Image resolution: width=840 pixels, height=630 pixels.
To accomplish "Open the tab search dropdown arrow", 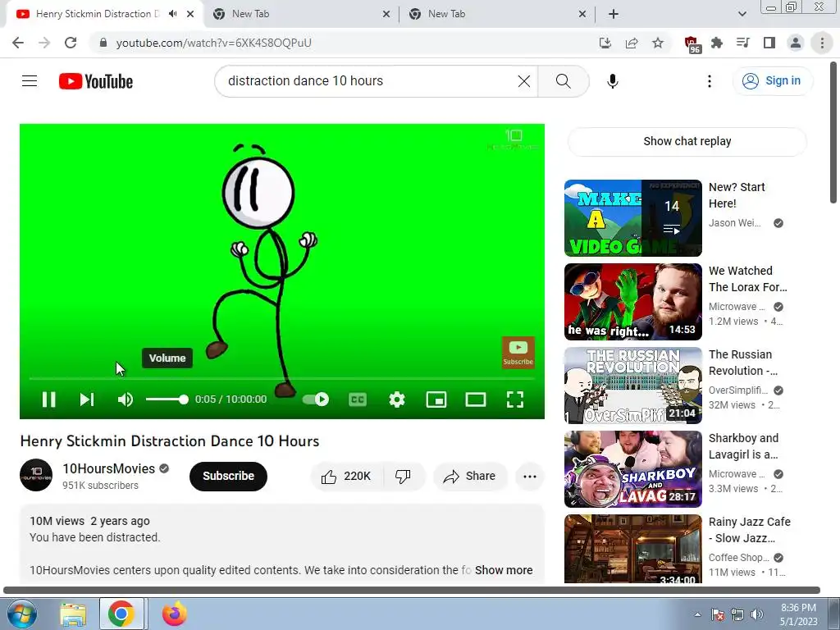I will tap(742, 14).
